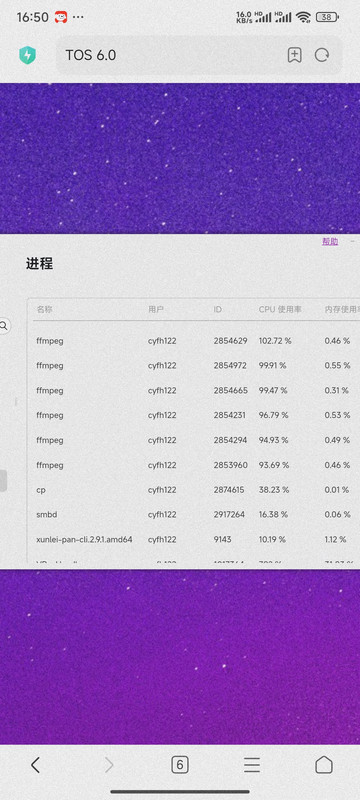Tap the red notification app icon in status bar
Screen dimensions: 360x800
tap(61, 17)
